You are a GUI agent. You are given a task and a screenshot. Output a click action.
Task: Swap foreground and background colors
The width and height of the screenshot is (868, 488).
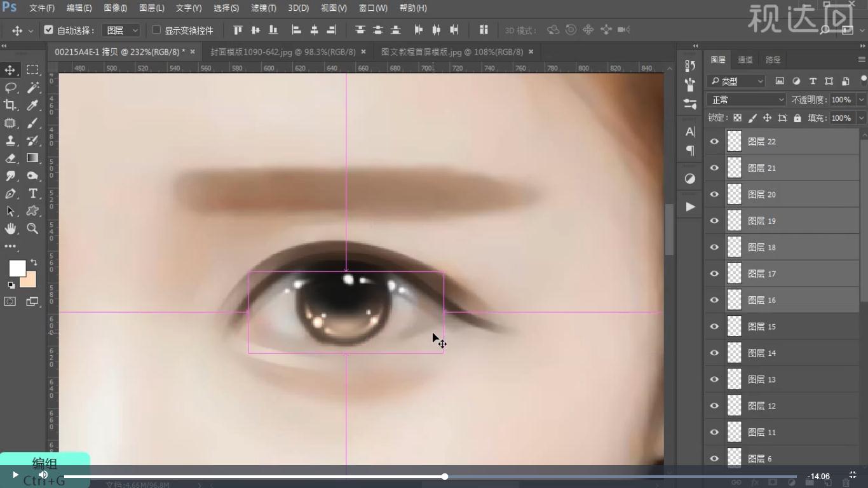click(34, 262)
